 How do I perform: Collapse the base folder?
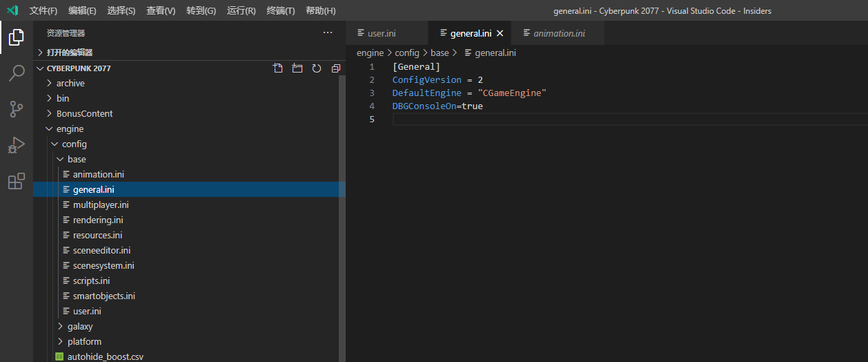click(77, 160)
